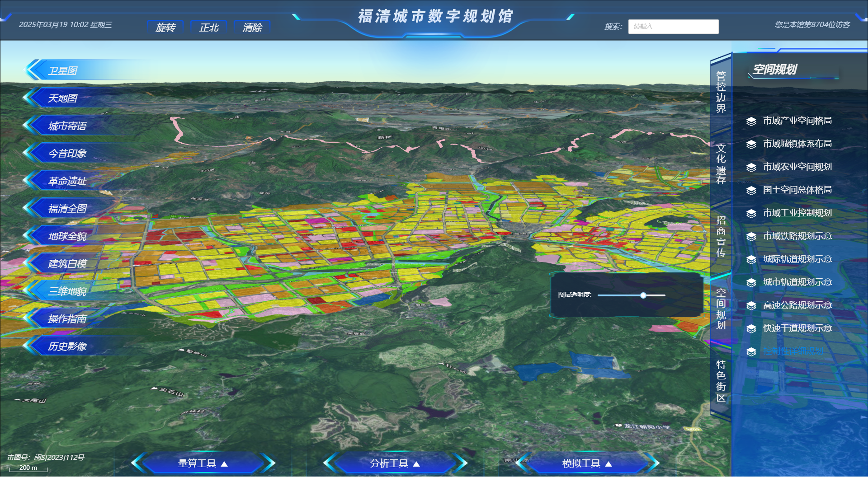Toggle the 城际轨道规划示意 layer
This screenshot has height=477, width=868.
coord(797,259)
